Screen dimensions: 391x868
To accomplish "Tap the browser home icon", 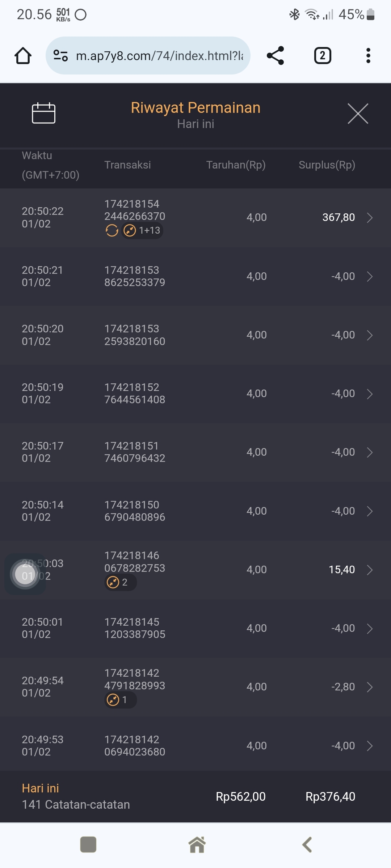I will click(x=23, y=56).
